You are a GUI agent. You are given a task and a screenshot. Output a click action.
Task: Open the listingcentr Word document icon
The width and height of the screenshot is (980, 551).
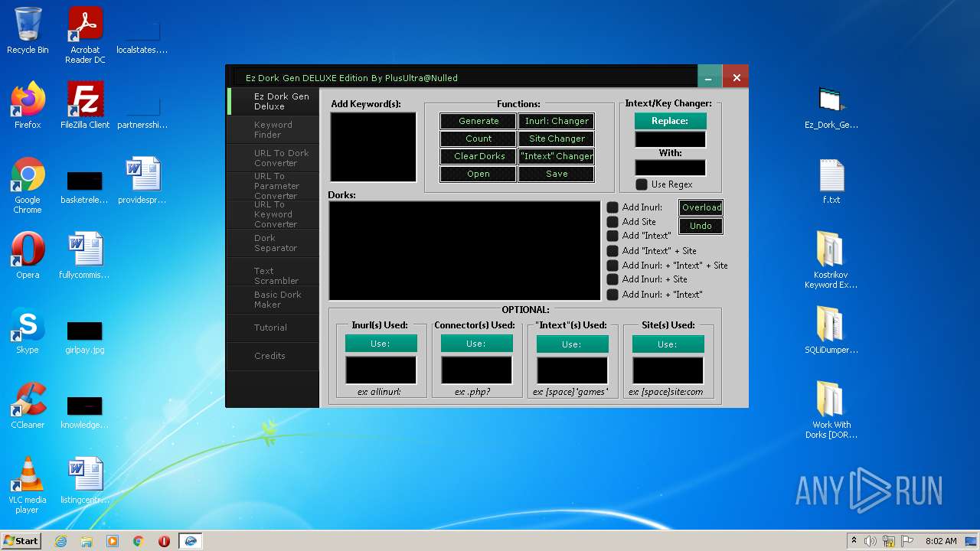[x=85, y=481]
